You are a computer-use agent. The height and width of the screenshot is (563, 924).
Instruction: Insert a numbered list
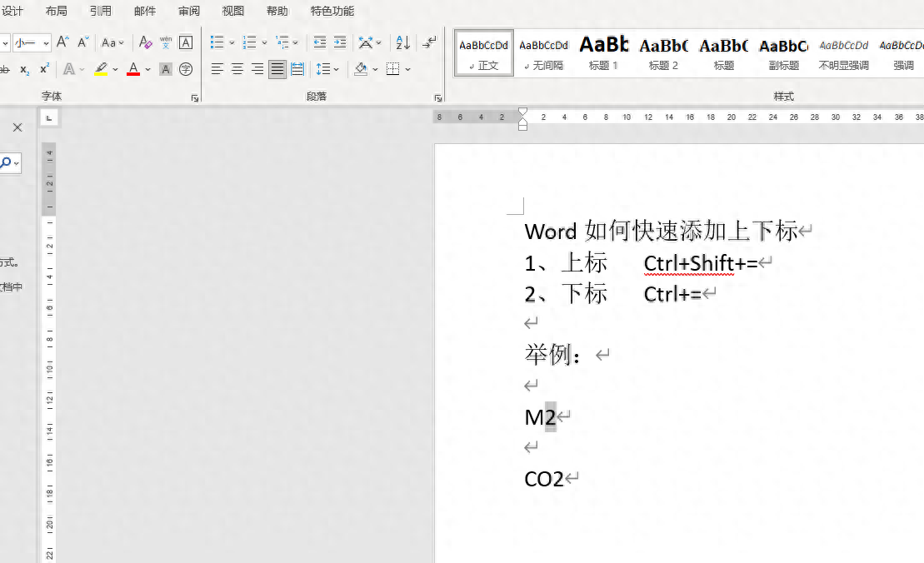point(250,42)
